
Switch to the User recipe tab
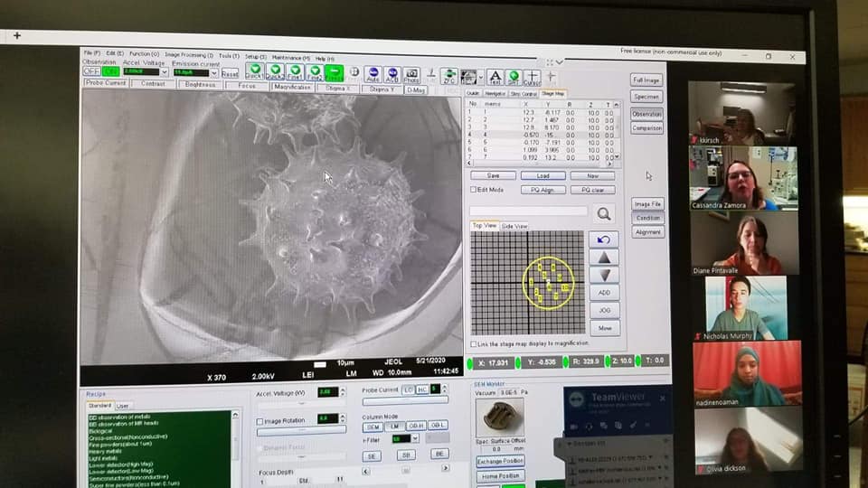[x=122, y=406]
